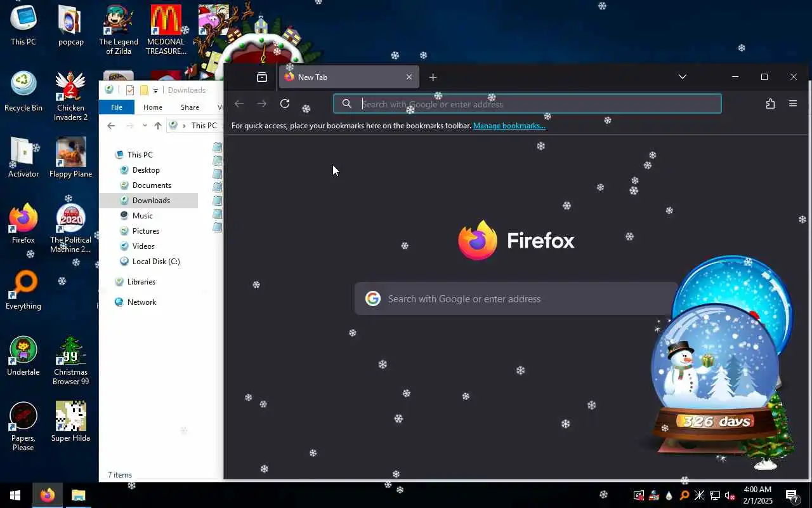Viewport: 812px width, 508px height.
Task: Select the New Tab tab
Action: click(349, 77)
